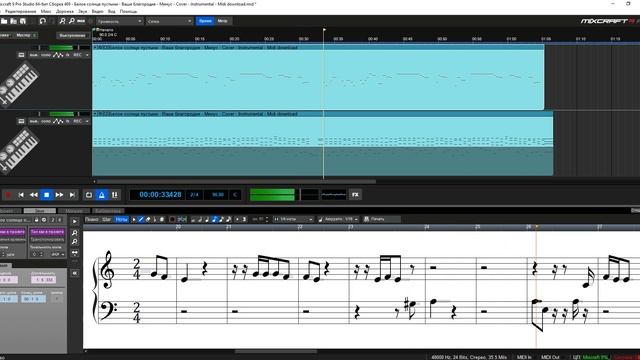Expand the second track's options arrow
The image size is (640, 360).
pos(87,121)
